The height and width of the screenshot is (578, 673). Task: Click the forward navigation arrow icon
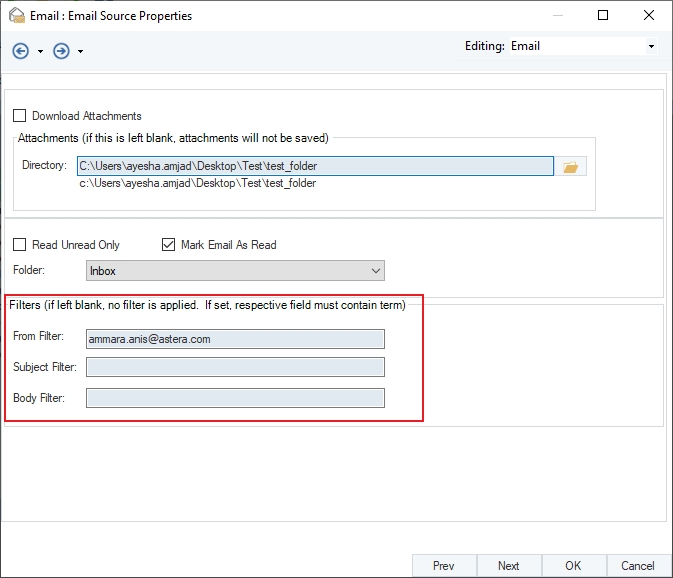point(61,51)
